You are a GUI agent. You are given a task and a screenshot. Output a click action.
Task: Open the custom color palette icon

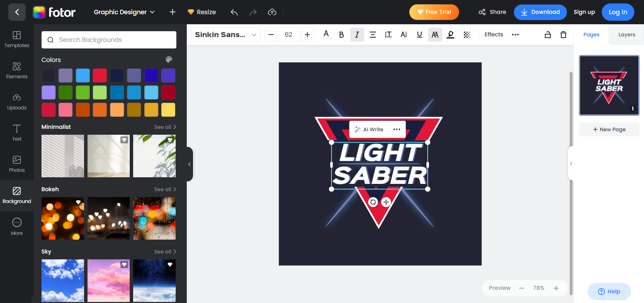[x=169, y=60]
